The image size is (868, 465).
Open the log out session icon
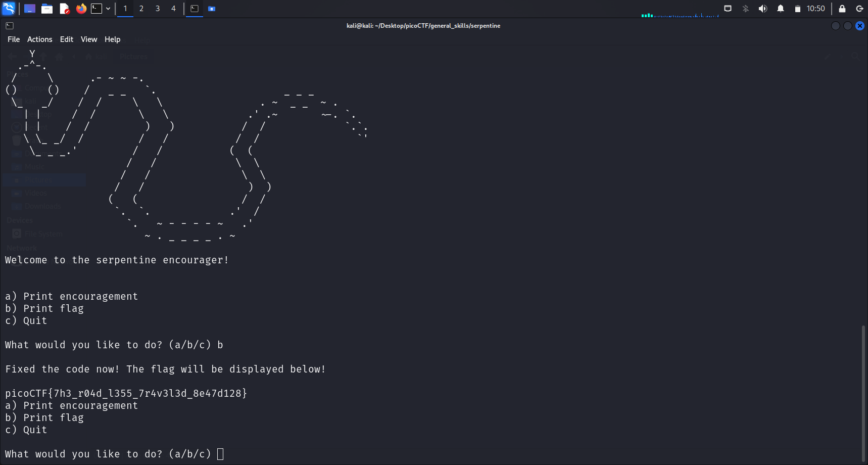coord(859,9)
